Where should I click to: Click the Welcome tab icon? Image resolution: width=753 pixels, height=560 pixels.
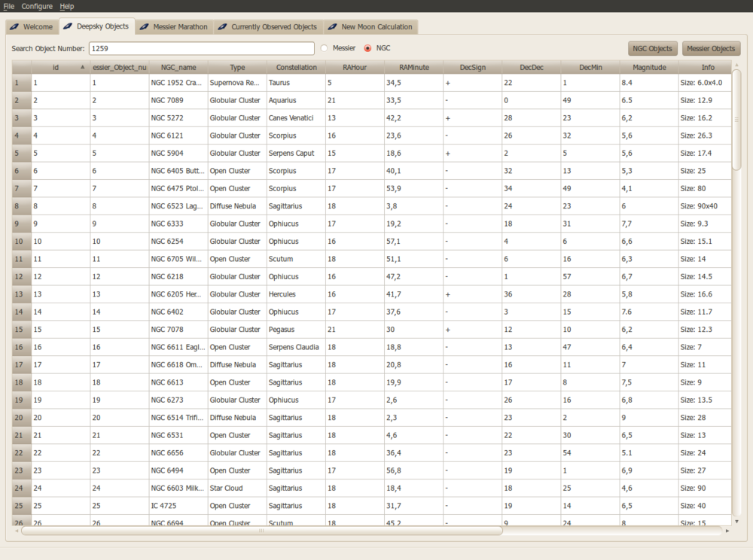tap(14, 27)
